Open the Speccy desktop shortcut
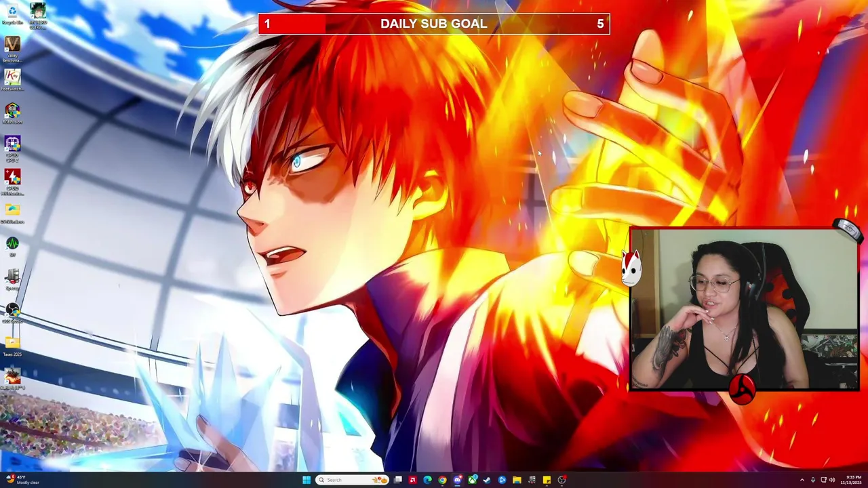 [12, 279]
